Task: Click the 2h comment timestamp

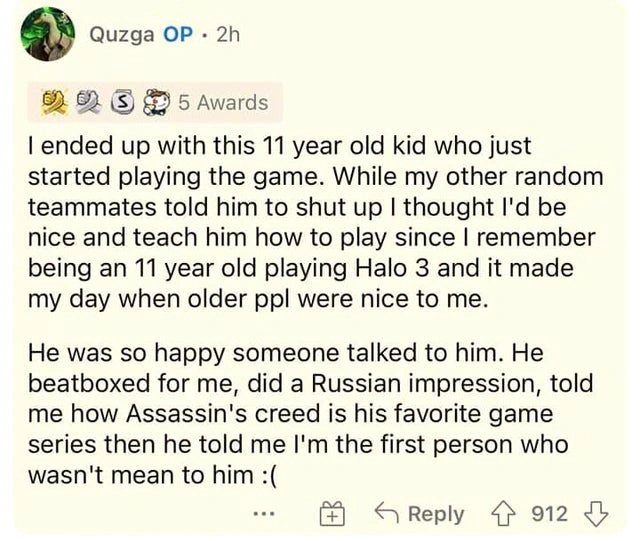Action: coord(228,35)
